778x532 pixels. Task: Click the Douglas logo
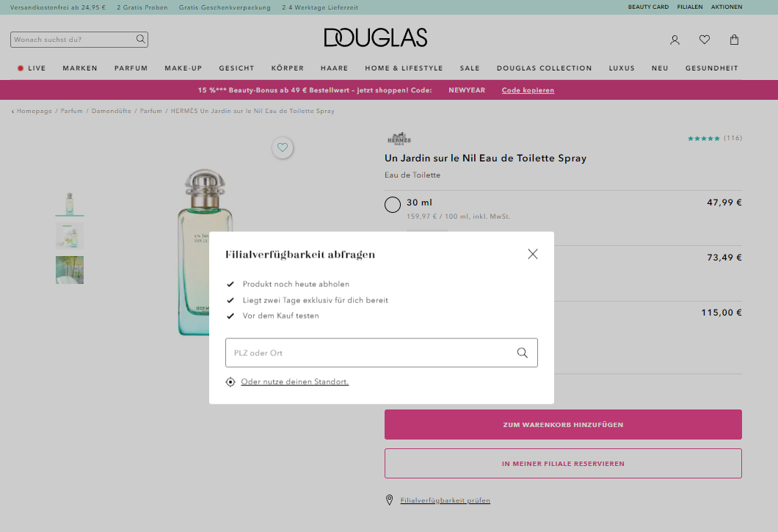pyautogui.click(x=376, y=37)
